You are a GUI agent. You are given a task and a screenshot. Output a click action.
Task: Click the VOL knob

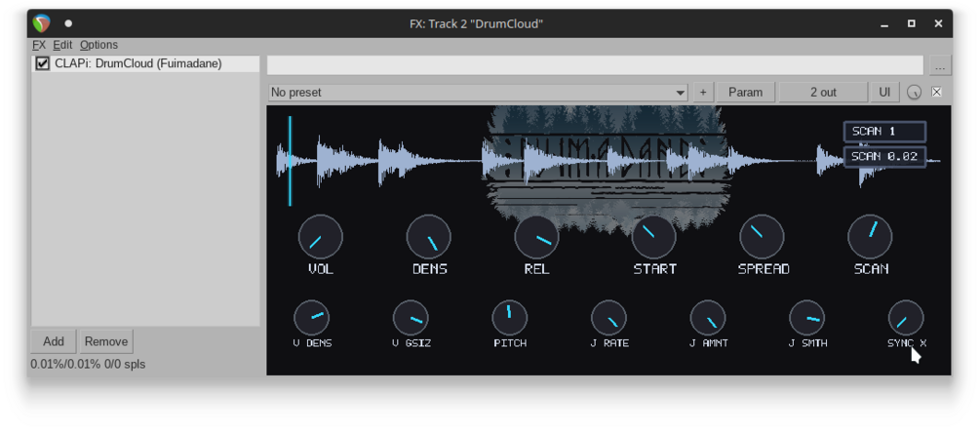click(x=321, y=237)
